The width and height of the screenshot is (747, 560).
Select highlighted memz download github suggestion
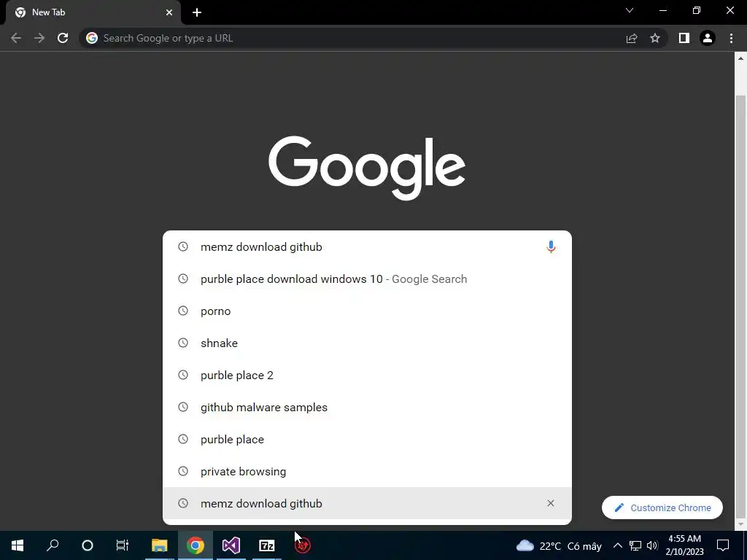[x=367, y=503]
